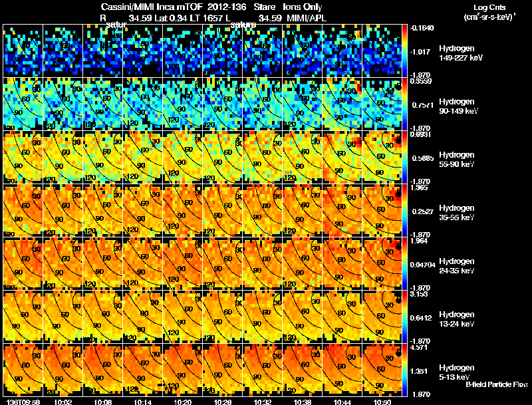Open the 13-24 keV image at 10:32
The width and height of the screenshot is (532, 405).
[x=263, y=317]
